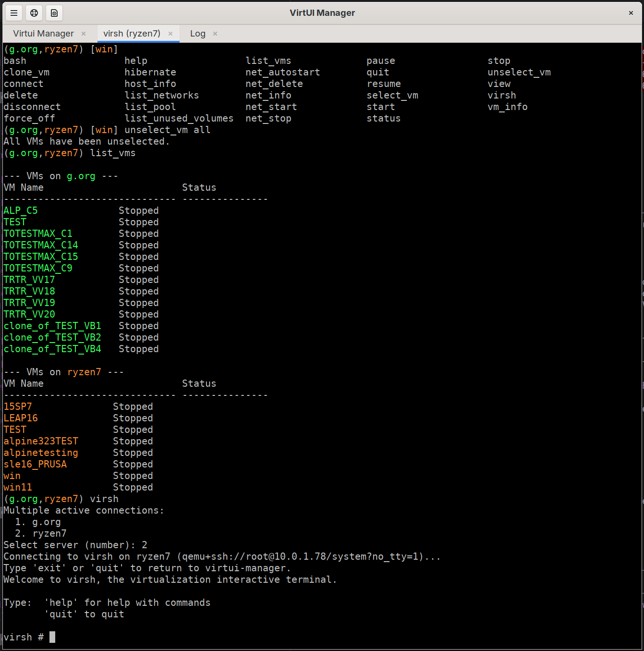Click the LEAP16 VM name
Screen dimensions: 644x651
click(x=21, y=418)
